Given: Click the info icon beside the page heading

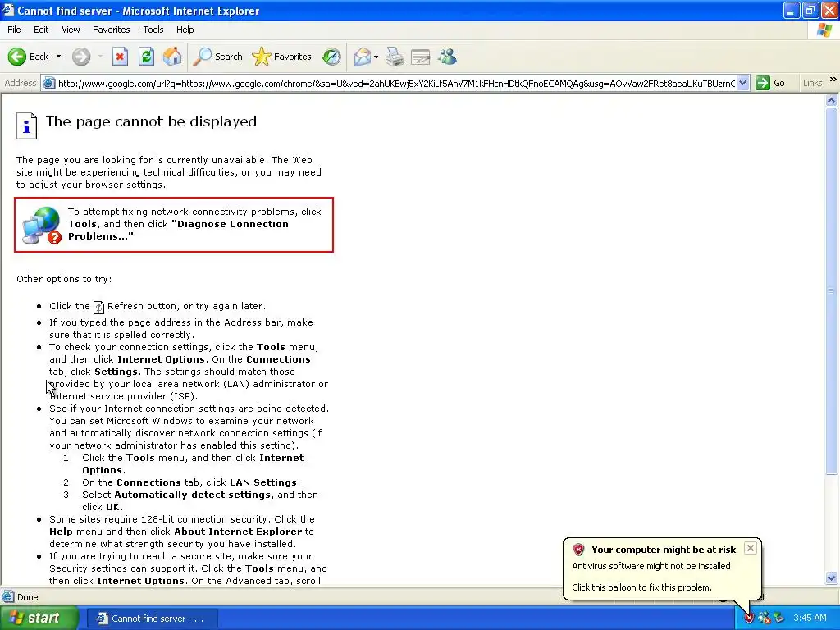Looking at the screenshot, I should (x=26, y=126).
